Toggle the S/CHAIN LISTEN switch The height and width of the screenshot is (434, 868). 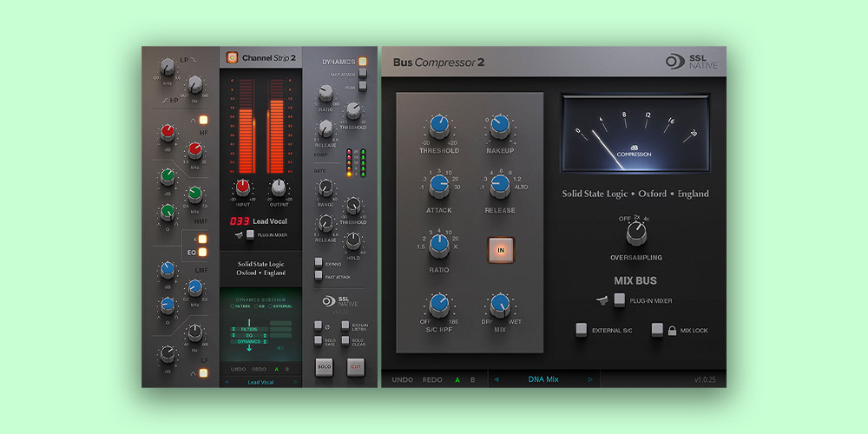pyautogui.click(x=345, y=326)
